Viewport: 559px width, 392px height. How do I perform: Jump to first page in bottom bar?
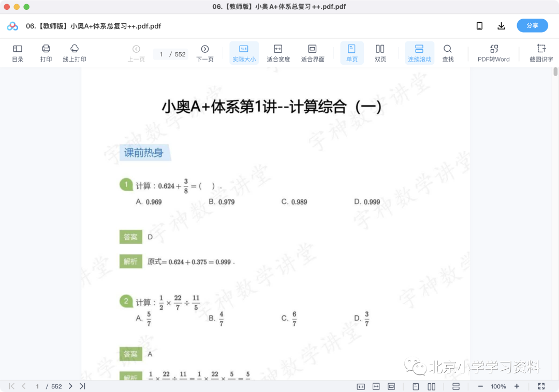[x=12, y=386]
